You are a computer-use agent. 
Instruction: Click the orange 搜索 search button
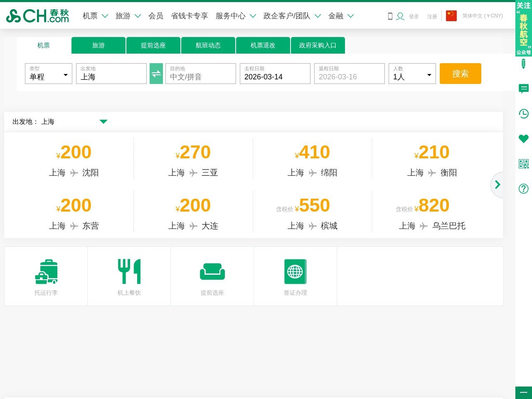click(460, 74)
